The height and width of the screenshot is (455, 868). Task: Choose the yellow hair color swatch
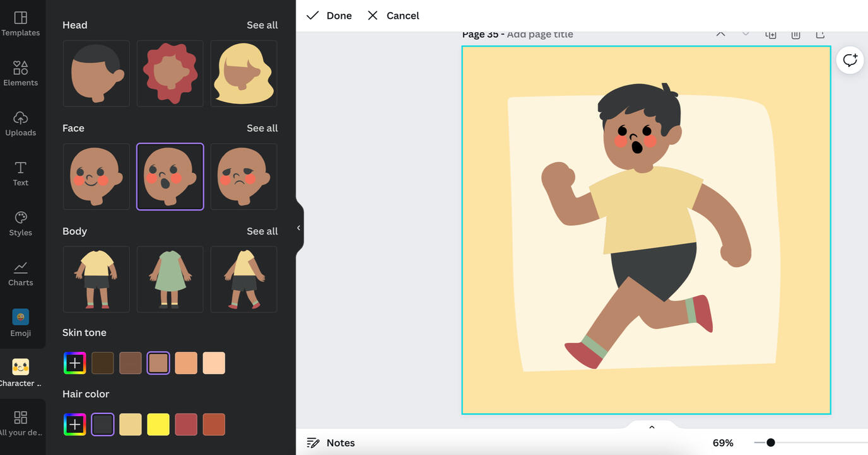tap(158, 424)
